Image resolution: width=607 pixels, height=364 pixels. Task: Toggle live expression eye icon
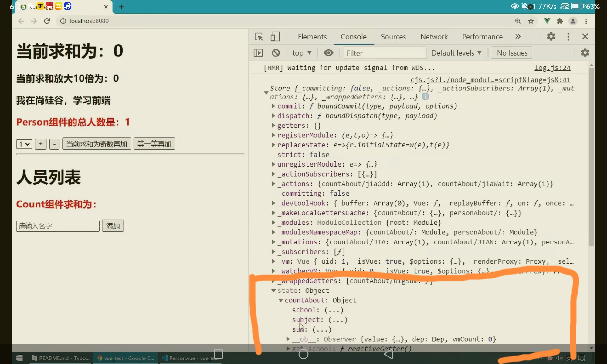[328, 53]
